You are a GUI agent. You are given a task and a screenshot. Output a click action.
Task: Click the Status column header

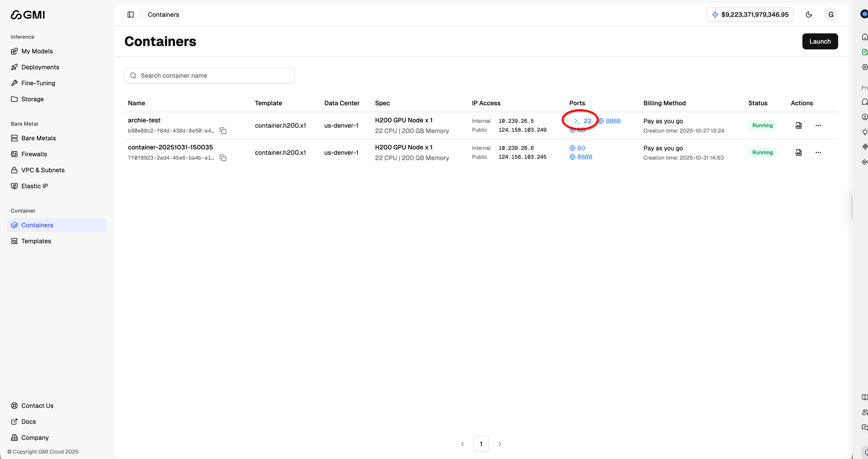tap(757, 103)
